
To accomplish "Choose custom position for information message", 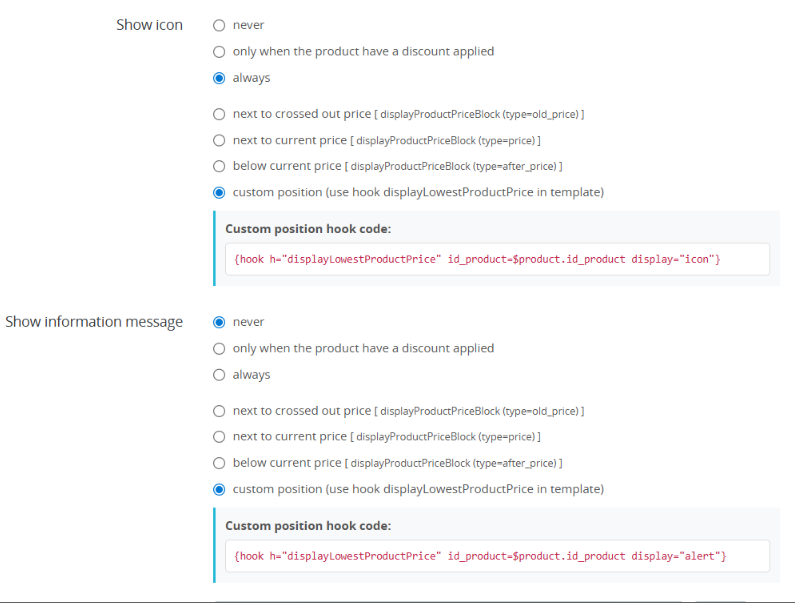I will [219, 489].
